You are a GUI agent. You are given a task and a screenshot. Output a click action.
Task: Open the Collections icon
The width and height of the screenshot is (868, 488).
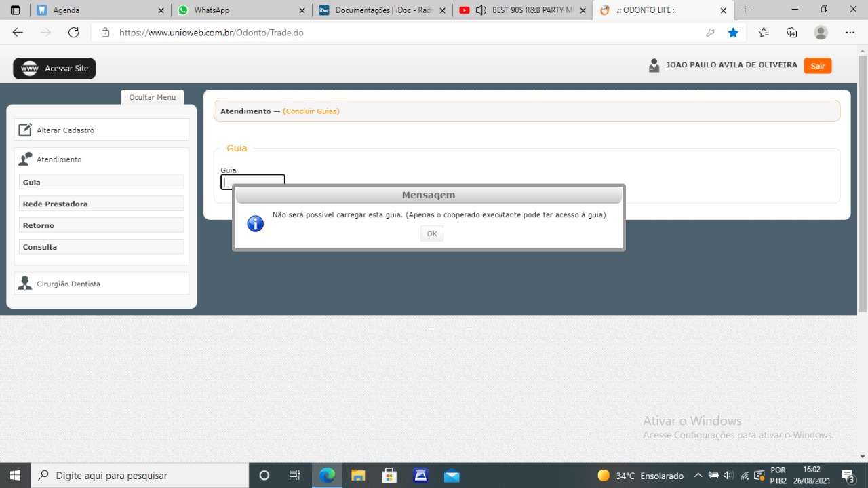(792, 33)
